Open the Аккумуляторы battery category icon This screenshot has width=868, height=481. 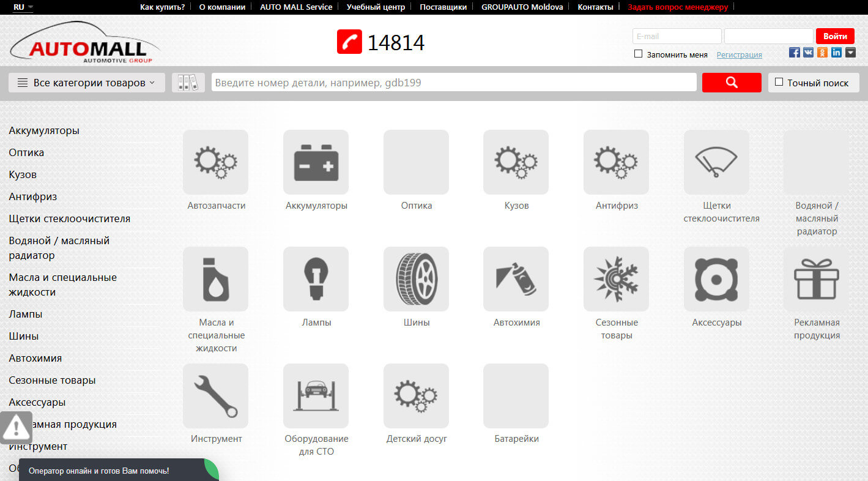tap(316, 162)
